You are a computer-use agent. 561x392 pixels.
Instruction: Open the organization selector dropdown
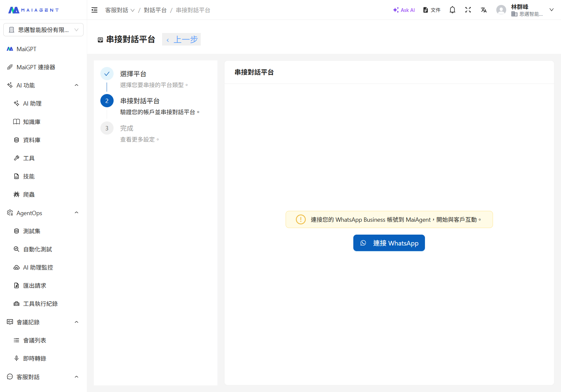(43, 30)
